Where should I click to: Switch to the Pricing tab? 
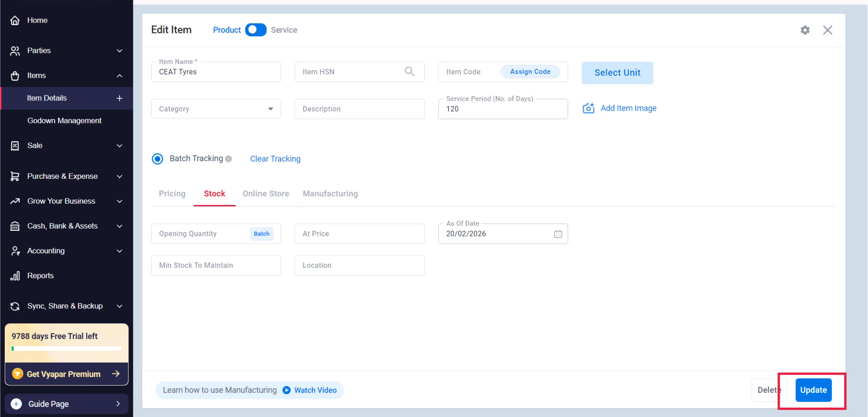172,194
